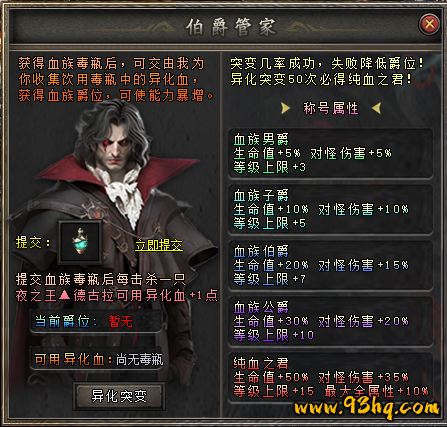The image size is (447, 427).
Task: Select the 血族公爵 title panel
Action: click(x=330, y=322)
